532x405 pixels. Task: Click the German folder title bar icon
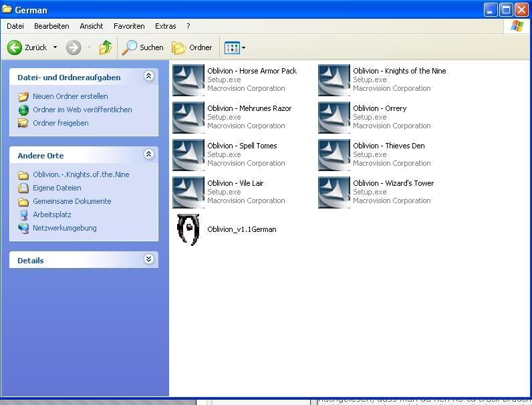(7, 9)
